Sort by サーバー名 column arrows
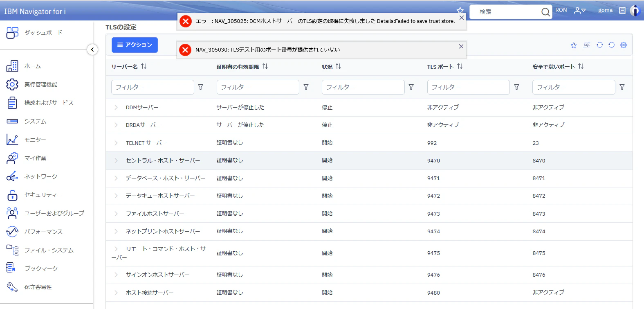The image size is (644, 309). pos(144,66)
